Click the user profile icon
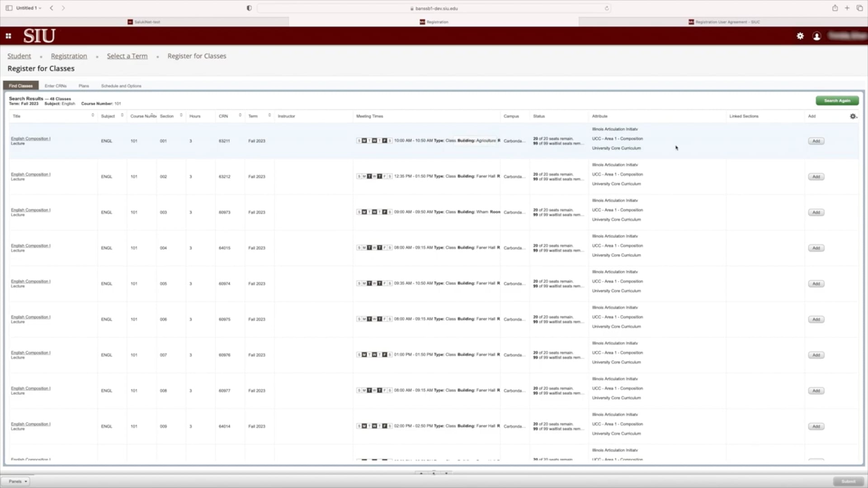The height and width of the screenshot is (488, 868). tap(816, 36)
